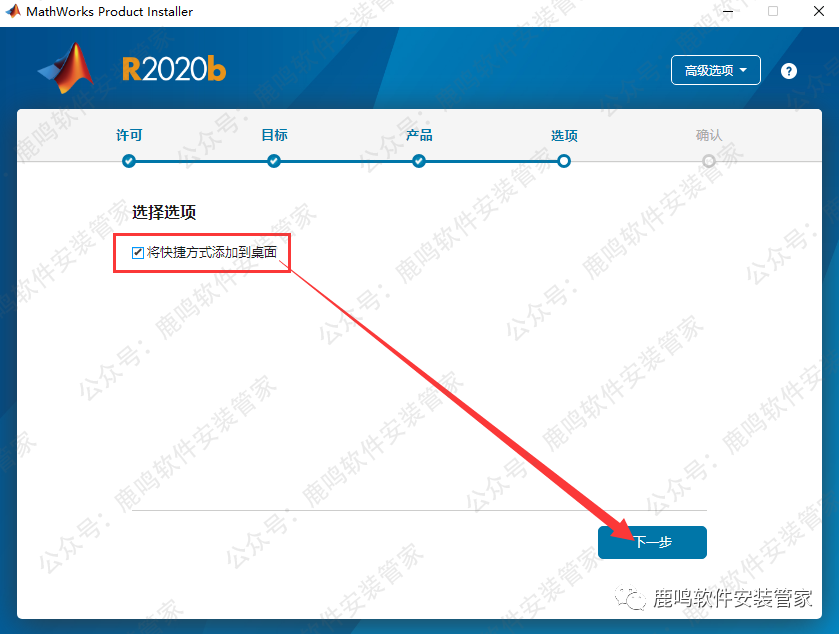Click the MATLAB logo in the header
Screen dimensions: 839x634
(x=66, y=68)
